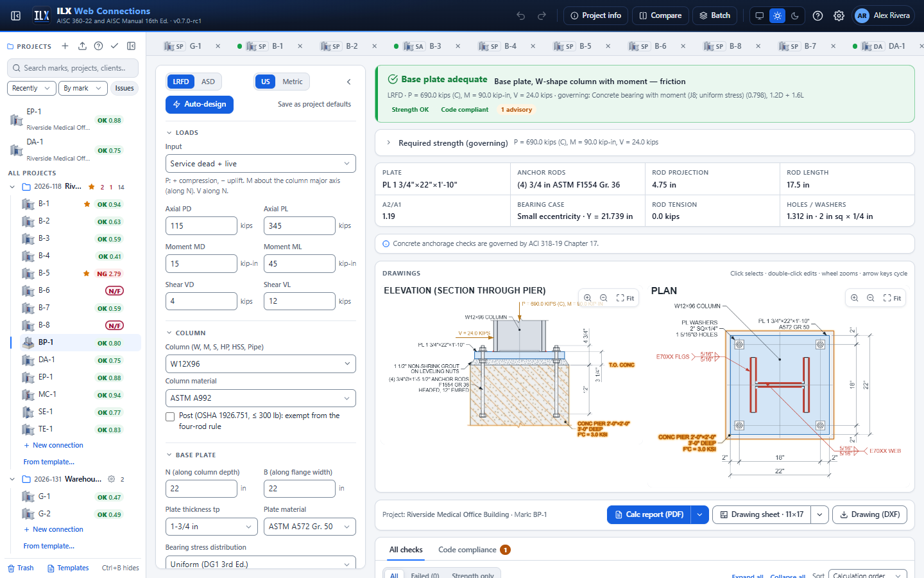
Task: Zoom out on the Plan drawing
Action: (871, 298)
